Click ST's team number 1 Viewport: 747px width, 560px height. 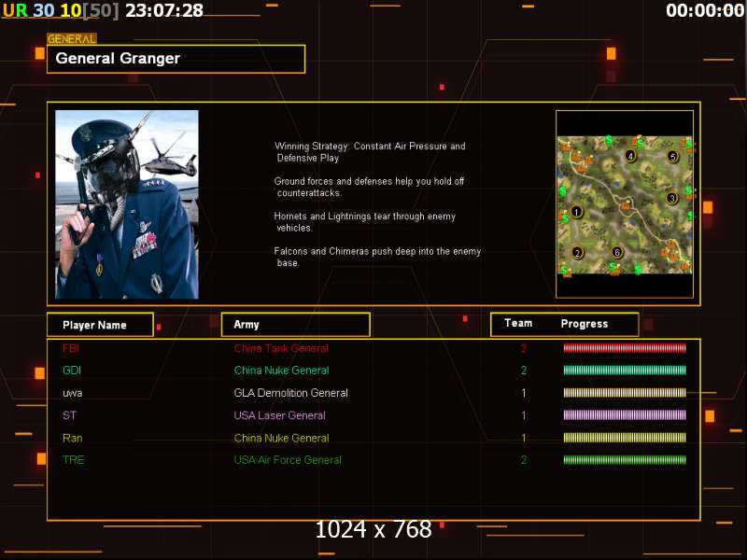point(524,415)
